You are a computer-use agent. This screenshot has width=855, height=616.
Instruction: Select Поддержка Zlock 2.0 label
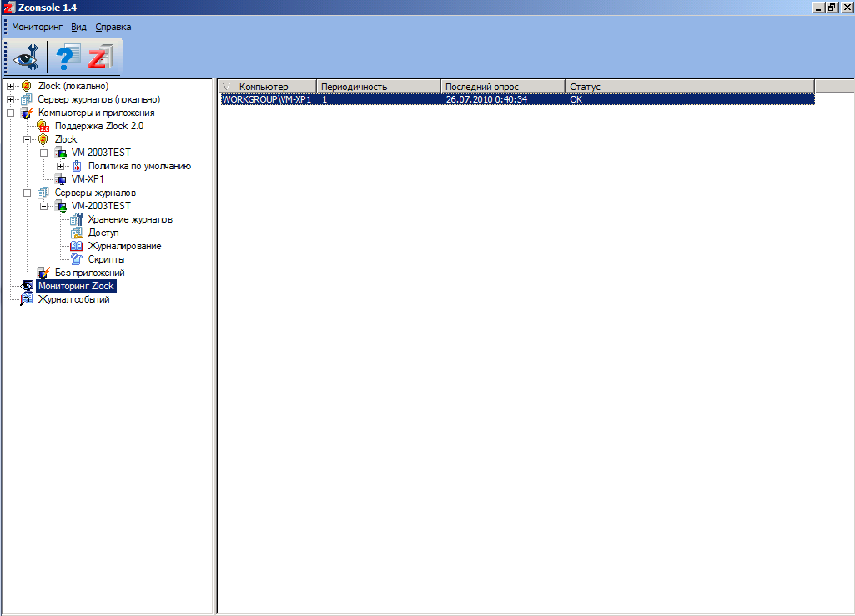(x=99, y=126)
